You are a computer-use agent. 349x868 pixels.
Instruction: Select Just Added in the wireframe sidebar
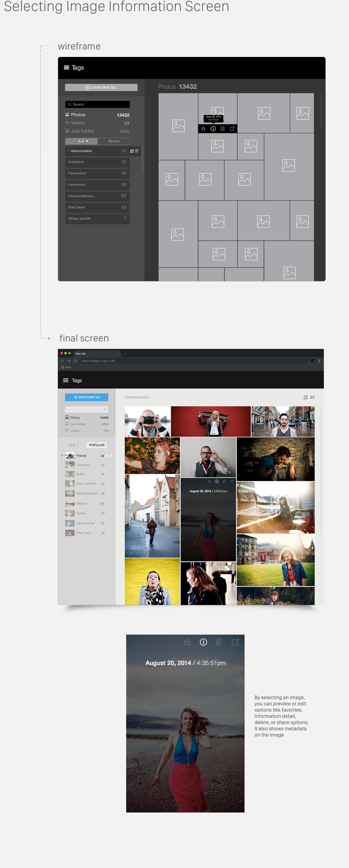(82, 131)
